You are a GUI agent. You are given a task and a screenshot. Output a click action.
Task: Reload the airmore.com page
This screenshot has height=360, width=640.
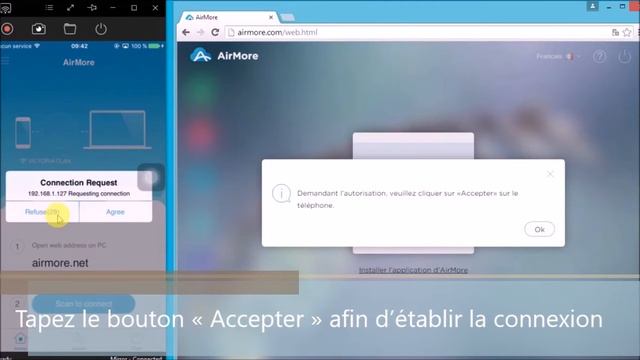pyautogui.click(x=215, y=32)
